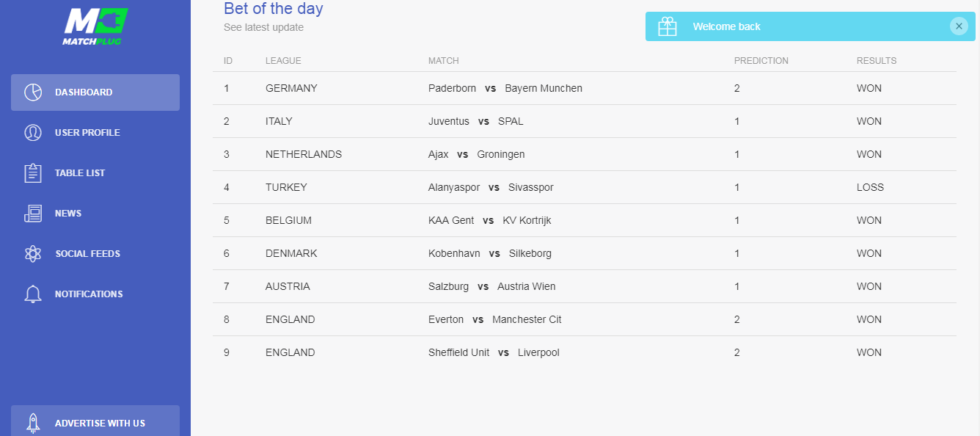Click the RESULTS column header

[877, 61]
